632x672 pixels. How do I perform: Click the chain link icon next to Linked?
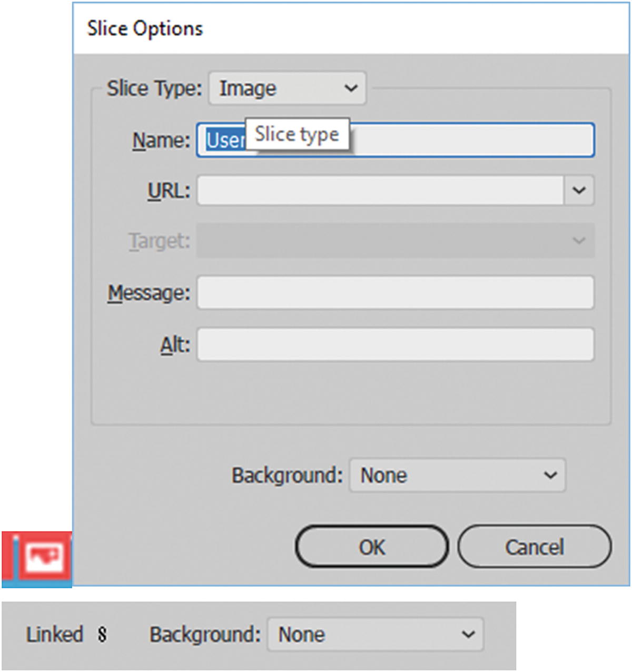pyautogui.click(x=102, y=635)
